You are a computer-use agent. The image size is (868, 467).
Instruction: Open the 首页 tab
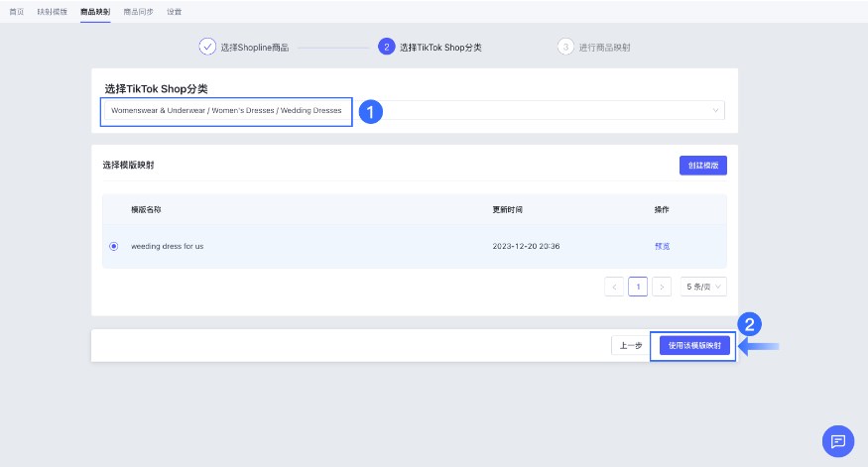(x=17, y=10)
